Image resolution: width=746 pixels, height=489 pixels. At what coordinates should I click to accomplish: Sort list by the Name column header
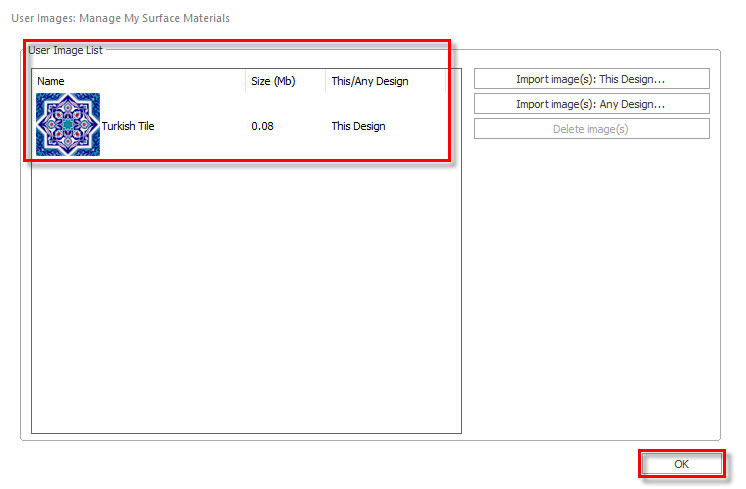tap(139, 81)
